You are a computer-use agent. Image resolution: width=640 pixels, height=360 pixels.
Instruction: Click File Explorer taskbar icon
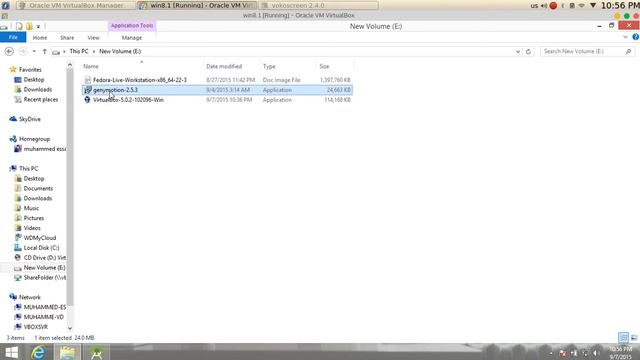(67, 353)
